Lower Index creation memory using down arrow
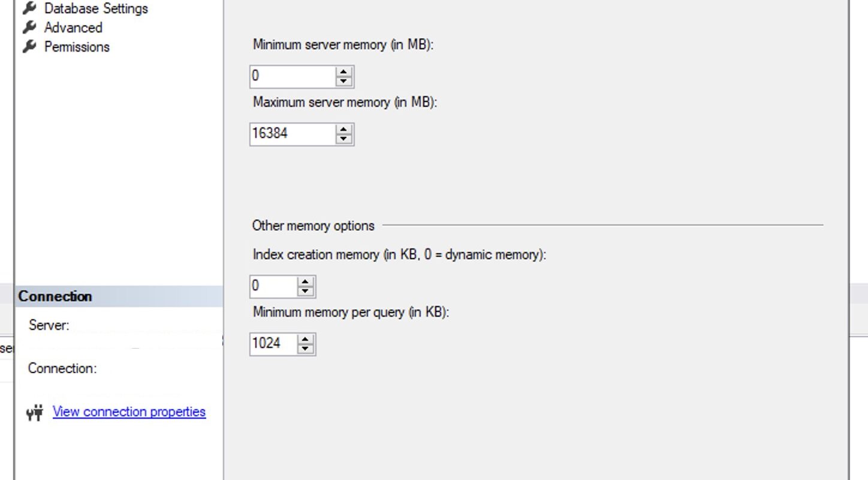The height and width of the screenshot is (480, 868). 306,292
